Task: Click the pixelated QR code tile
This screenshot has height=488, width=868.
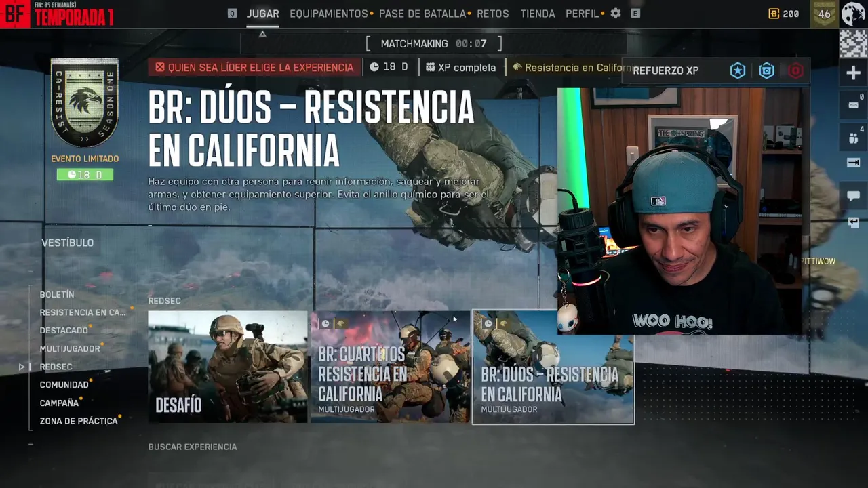Action: click(853, 44)
